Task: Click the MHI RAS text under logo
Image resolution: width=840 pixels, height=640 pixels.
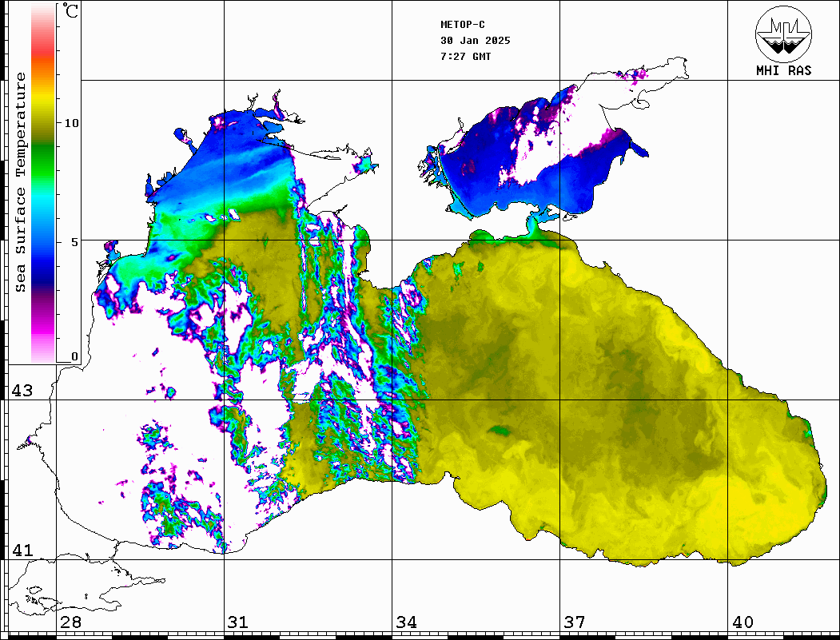Action: pyautogui.click(x=783, y=70)
